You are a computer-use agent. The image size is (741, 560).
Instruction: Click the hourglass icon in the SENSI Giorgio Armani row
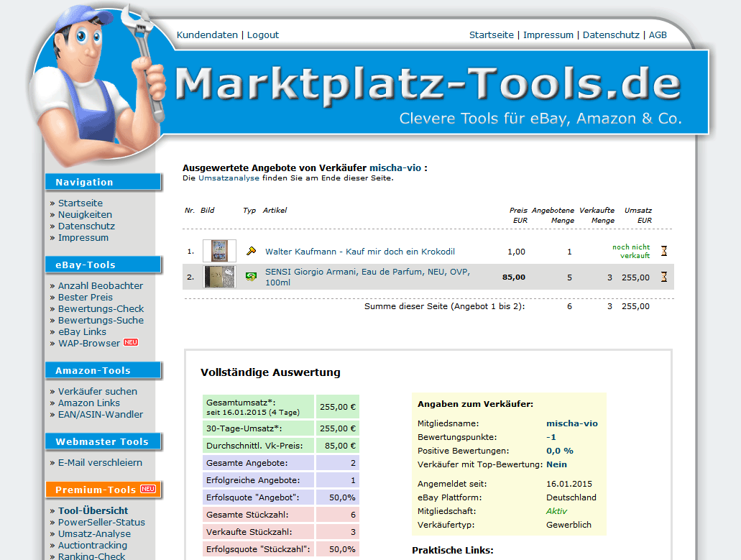point(664,277)
